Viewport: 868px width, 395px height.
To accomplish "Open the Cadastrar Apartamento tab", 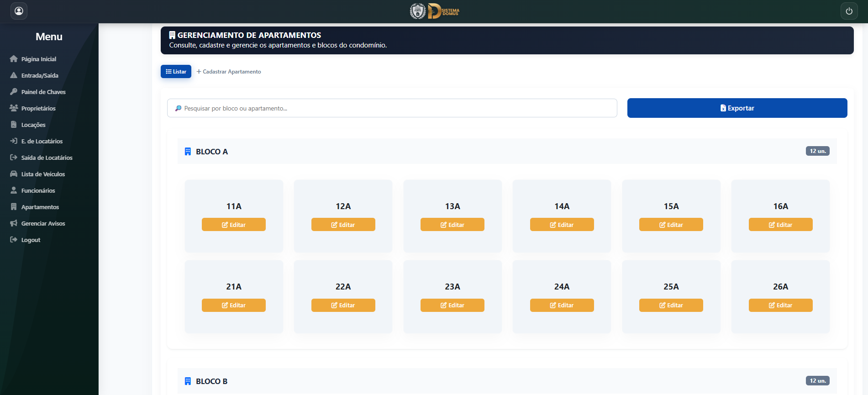I will tap(229, 72).
